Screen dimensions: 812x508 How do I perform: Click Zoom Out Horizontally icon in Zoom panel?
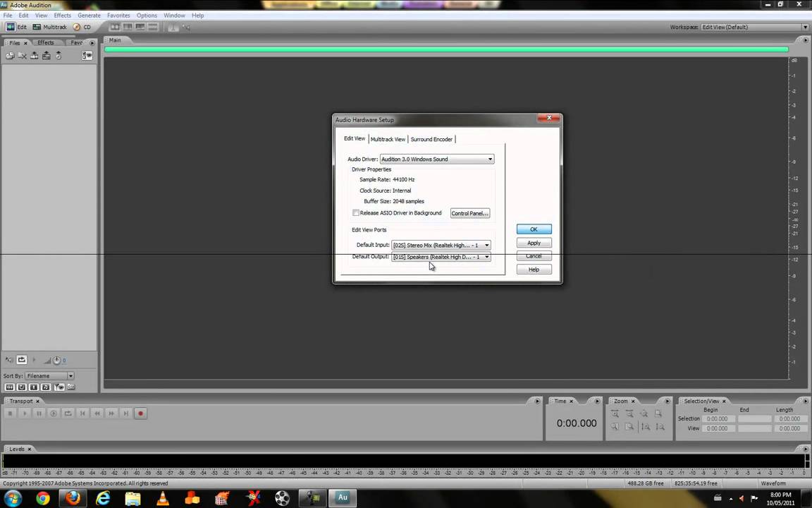click(629, 413)
